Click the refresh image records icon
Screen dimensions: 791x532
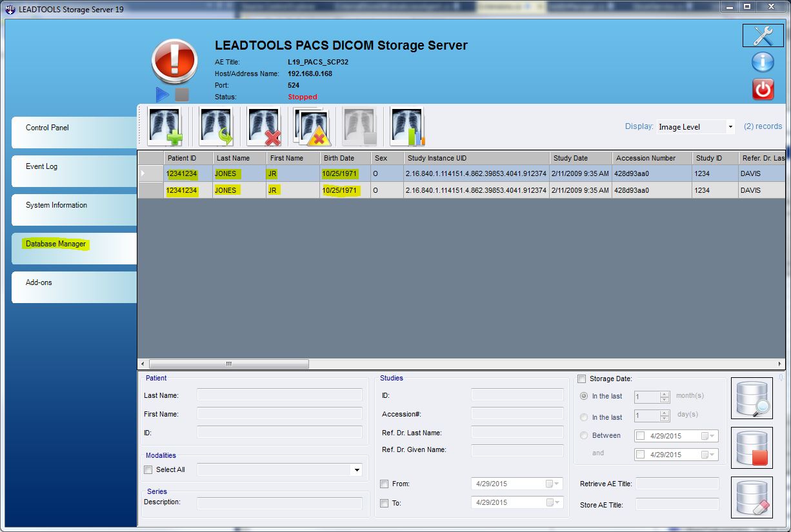tap(215, 125)
